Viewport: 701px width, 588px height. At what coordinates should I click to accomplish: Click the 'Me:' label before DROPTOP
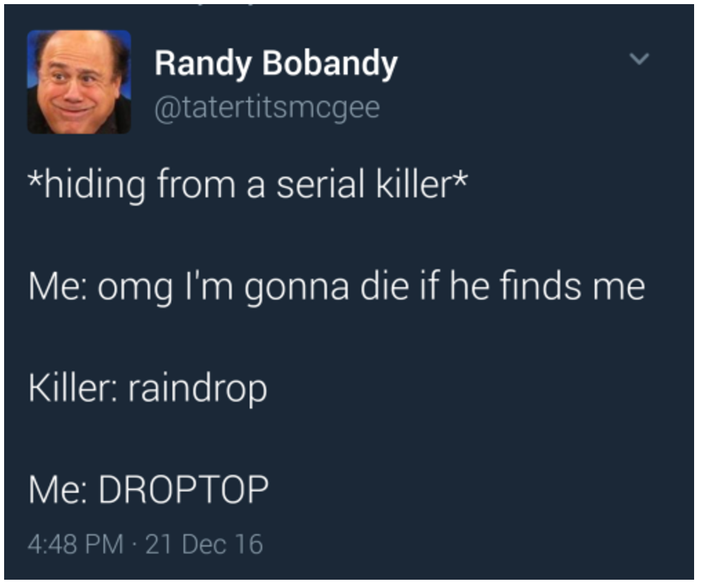(58, 489)
